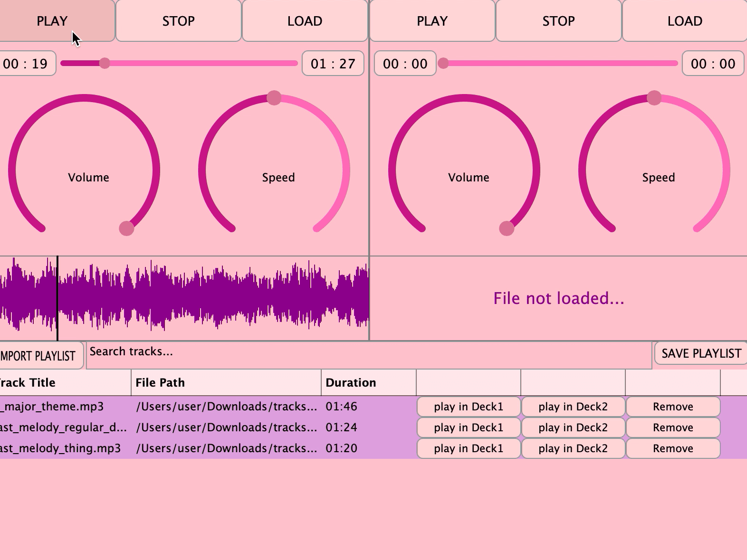Play the 01:24 track in Deck2
This screenshot has width=747, height=560.
point(573,428)
